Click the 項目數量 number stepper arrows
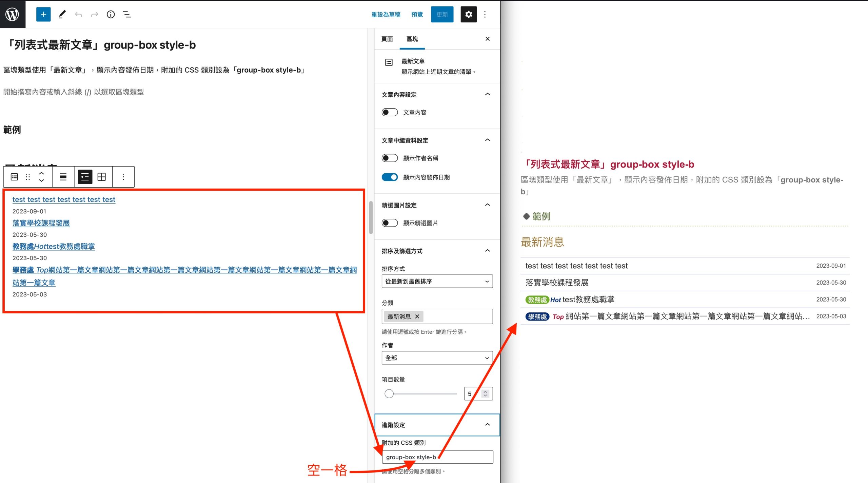This screenshot has width=868, height=483. tap(486, 393)
